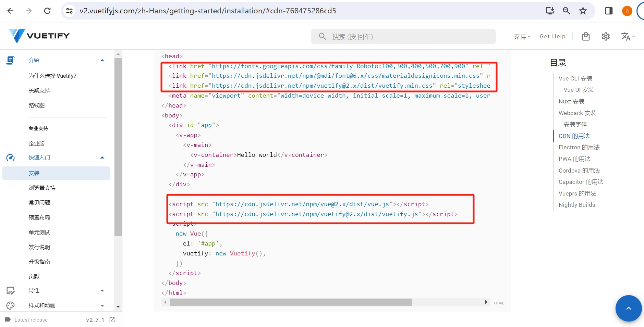Collapse the 快速入门 sidebar group

click(x=102, y=158)
